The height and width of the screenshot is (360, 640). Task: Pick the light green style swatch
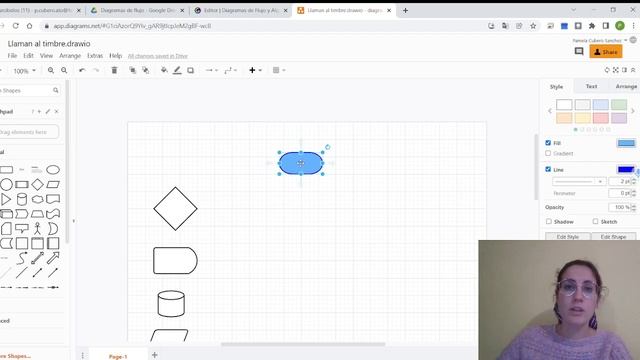pos(619,104)
